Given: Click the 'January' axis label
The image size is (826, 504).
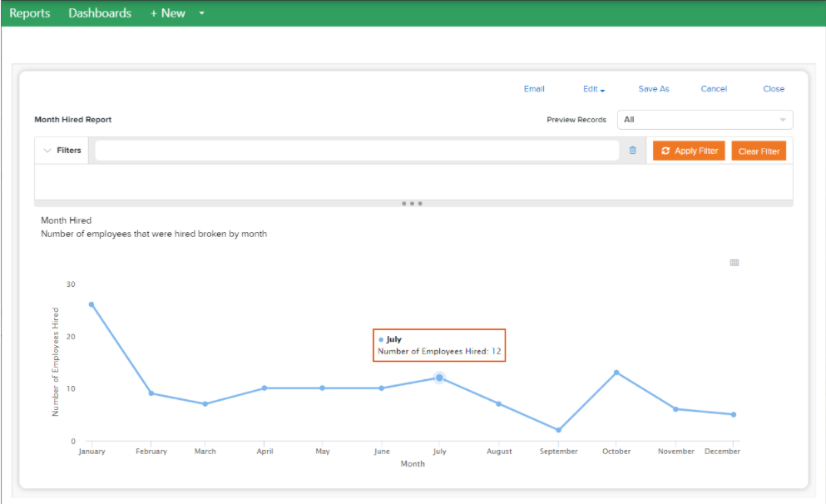Looking at the screenshot, I should pyautogui.click(x=92, y=452).
